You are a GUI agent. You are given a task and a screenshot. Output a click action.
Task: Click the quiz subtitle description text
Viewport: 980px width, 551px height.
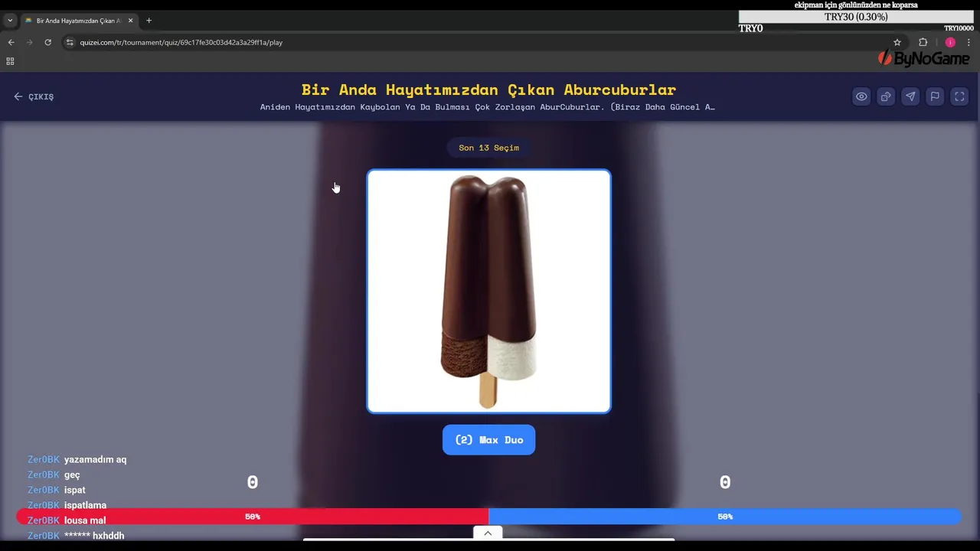488,107
